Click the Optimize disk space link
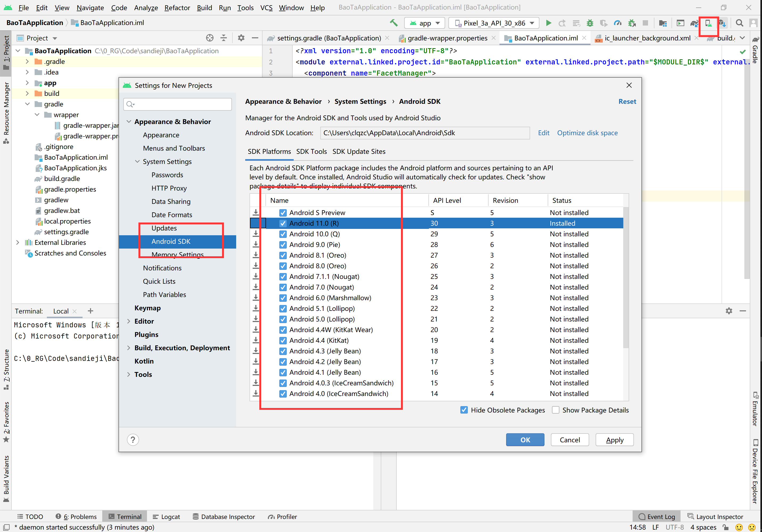The height and width of the screenshot is (532, 762). coord(587,133)
